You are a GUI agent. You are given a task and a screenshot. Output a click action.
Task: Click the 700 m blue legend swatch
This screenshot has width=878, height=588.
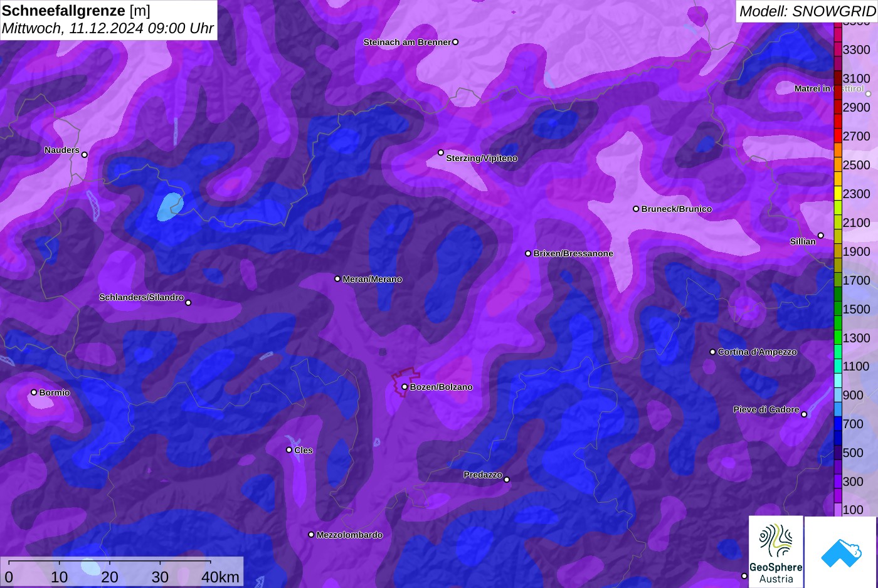click(x=838, y=424)
